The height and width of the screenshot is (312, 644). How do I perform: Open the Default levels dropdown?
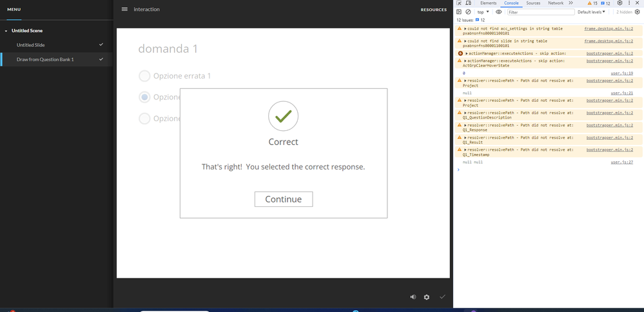tap(592, 12)
